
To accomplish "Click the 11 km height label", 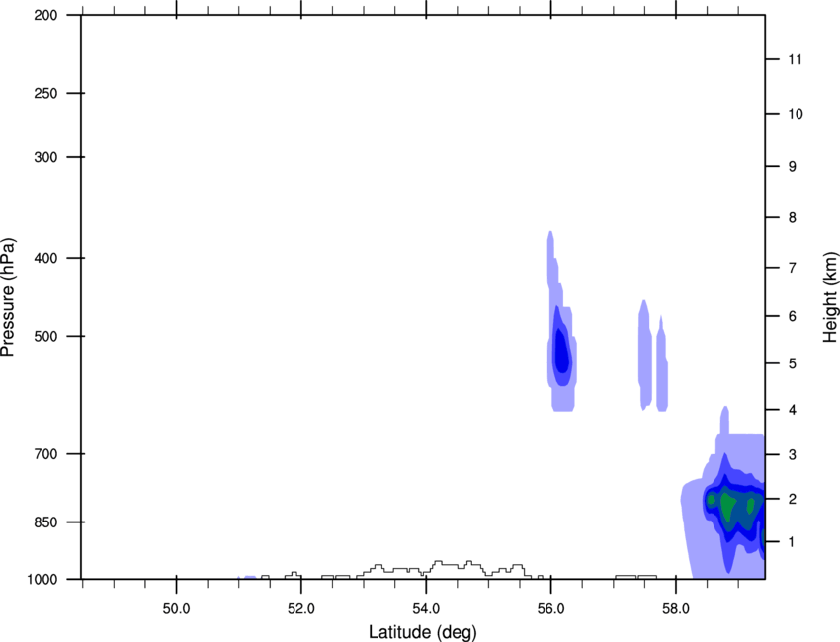I will pos(795,59).
